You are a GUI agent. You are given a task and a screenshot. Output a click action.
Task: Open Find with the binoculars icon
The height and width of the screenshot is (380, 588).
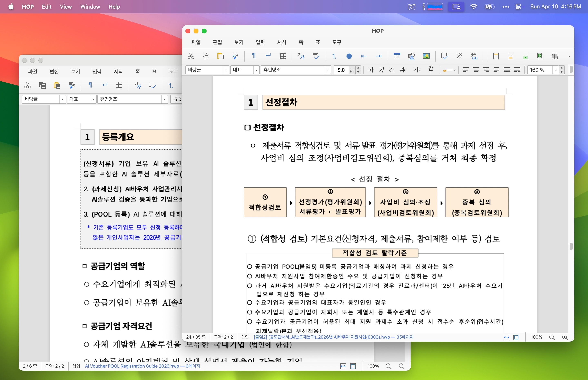555,56
